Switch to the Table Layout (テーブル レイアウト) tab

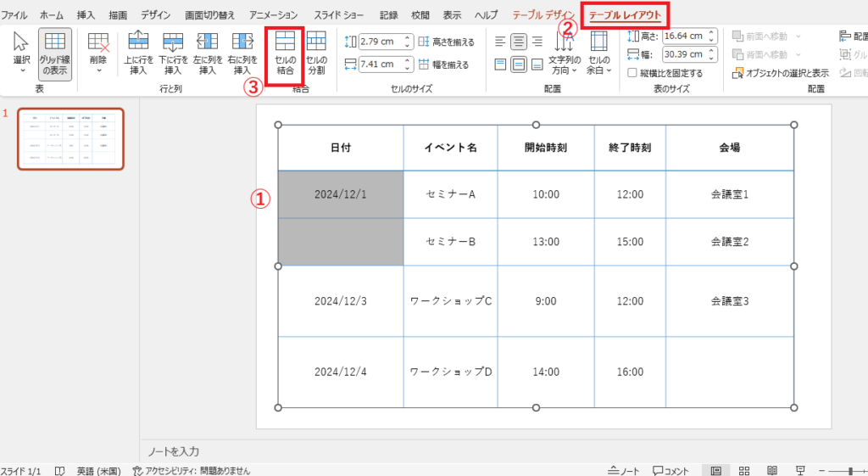point(625,15)
